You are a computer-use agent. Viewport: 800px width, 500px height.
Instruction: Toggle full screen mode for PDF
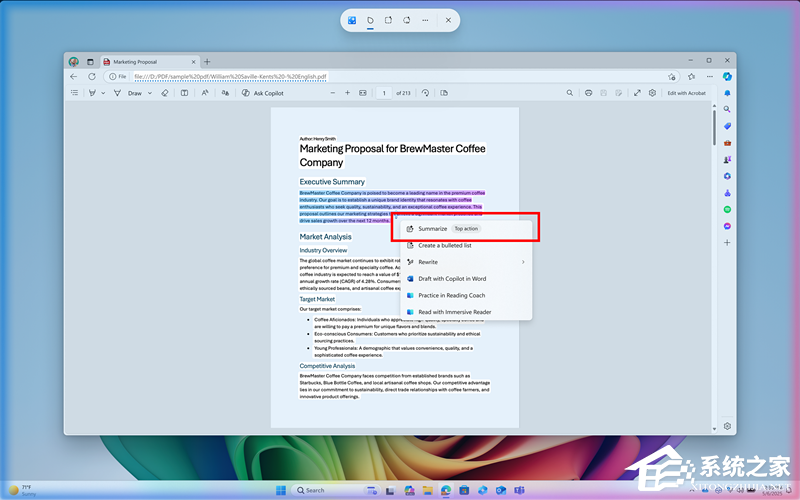637,93
